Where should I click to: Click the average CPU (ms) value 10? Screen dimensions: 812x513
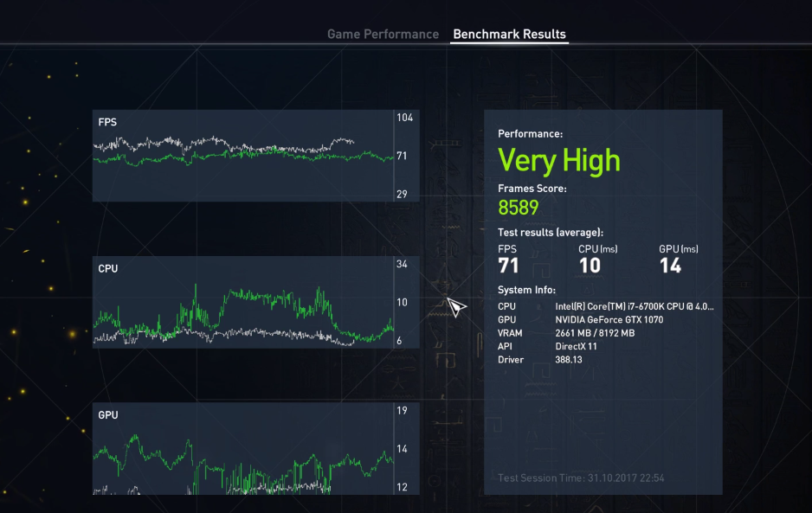click(590, 266)
